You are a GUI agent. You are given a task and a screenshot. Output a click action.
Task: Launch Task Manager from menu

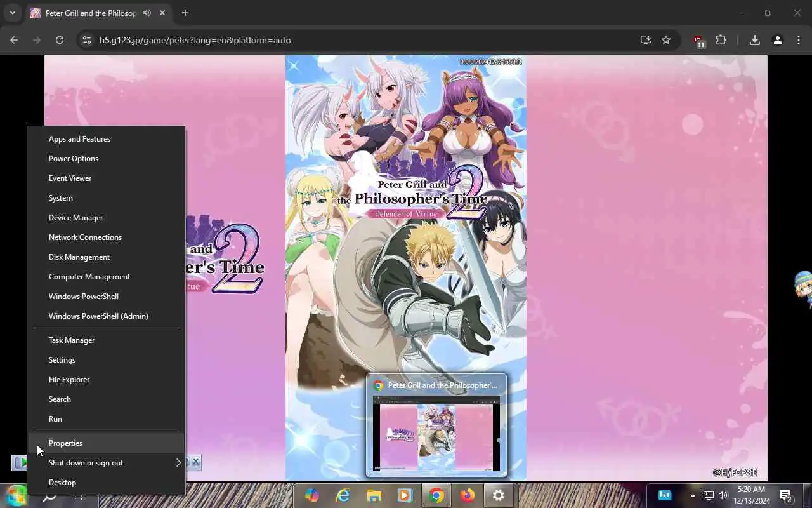click(x=106, y=340)
